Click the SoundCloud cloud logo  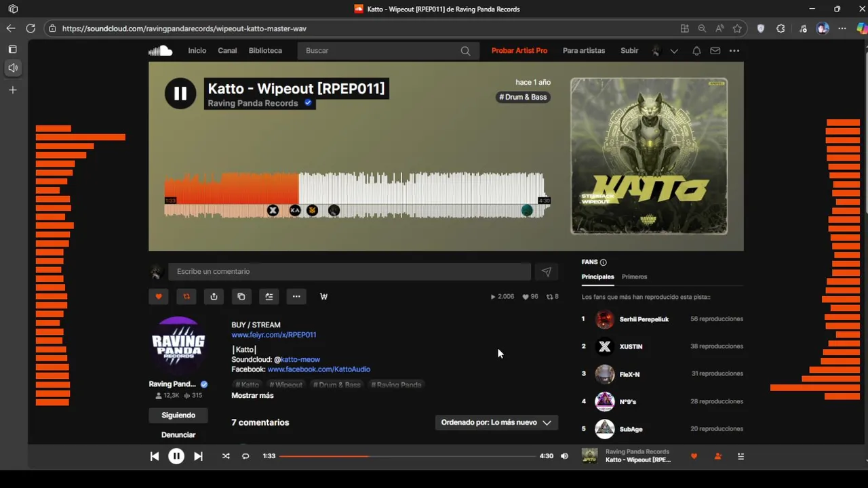161,51
